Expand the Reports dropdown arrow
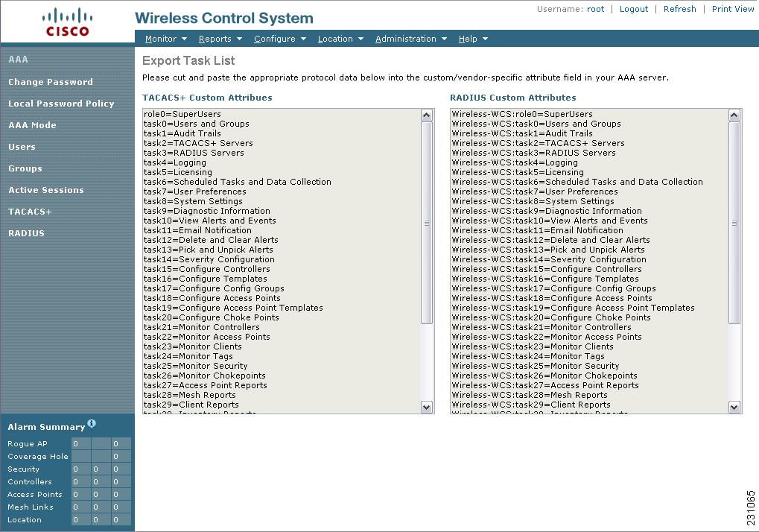The height and width of the screenshot is (532, 759). point(239,39)
